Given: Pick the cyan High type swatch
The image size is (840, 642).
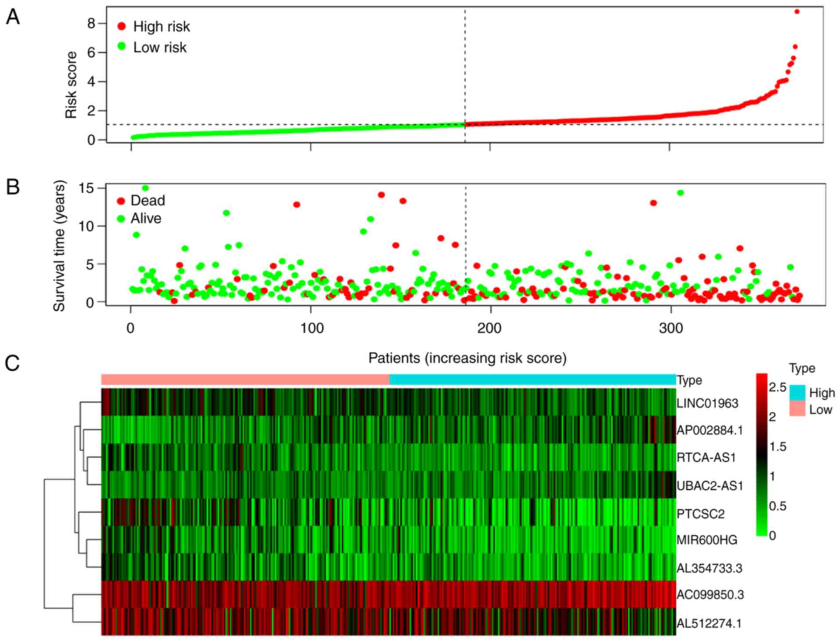Looking at the screenshot, I should 797,392.
